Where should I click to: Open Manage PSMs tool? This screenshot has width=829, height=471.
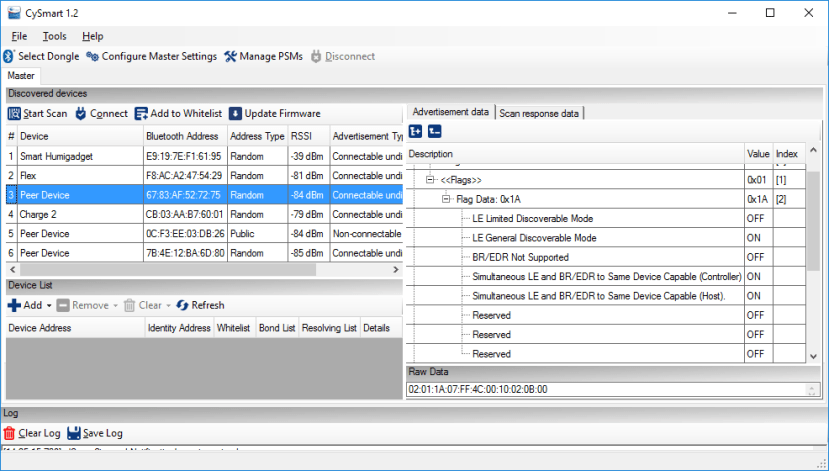(263, 56)
